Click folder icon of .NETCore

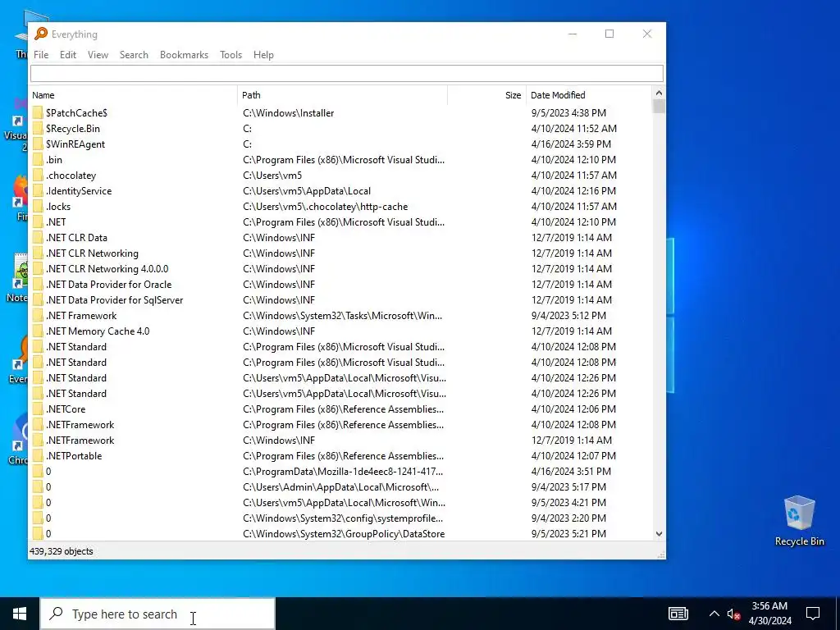pyautogui.click(x=38, y=409)
